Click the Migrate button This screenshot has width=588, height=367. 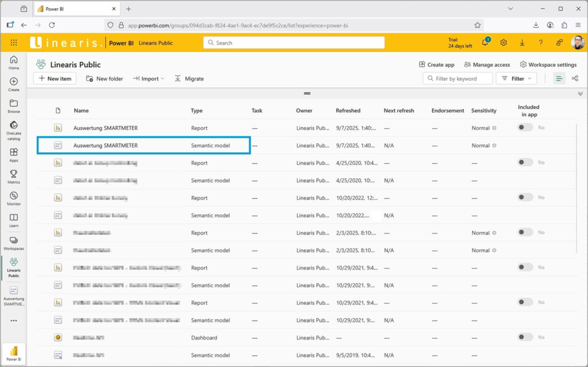coord(189,79)
